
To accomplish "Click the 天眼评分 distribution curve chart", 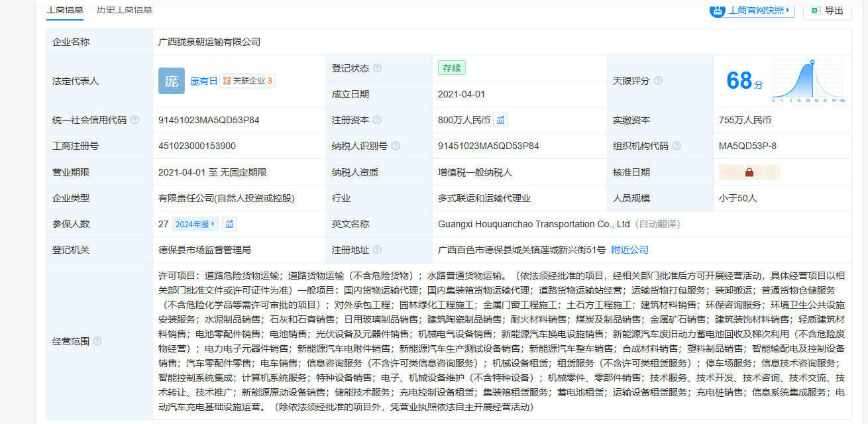I will click(808, 81).
